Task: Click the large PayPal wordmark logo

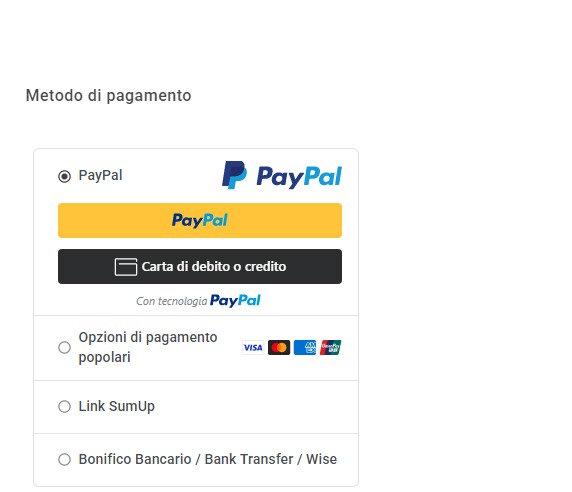Action: [x=299, y=177]
